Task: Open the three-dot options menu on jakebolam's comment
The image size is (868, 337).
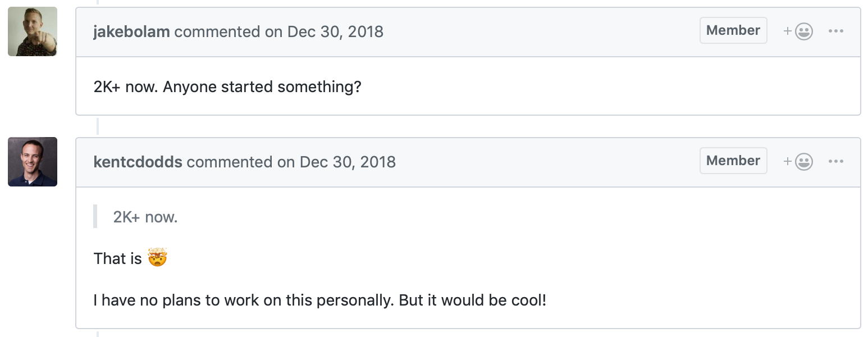Action: pyautogui.click(x=836, y=31)
